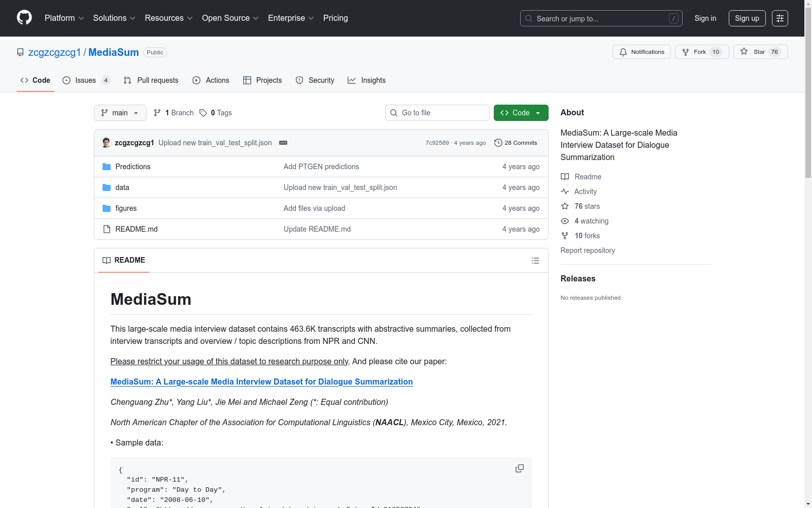
Task: Click the README.md file icon
Action: pos(107,229)
